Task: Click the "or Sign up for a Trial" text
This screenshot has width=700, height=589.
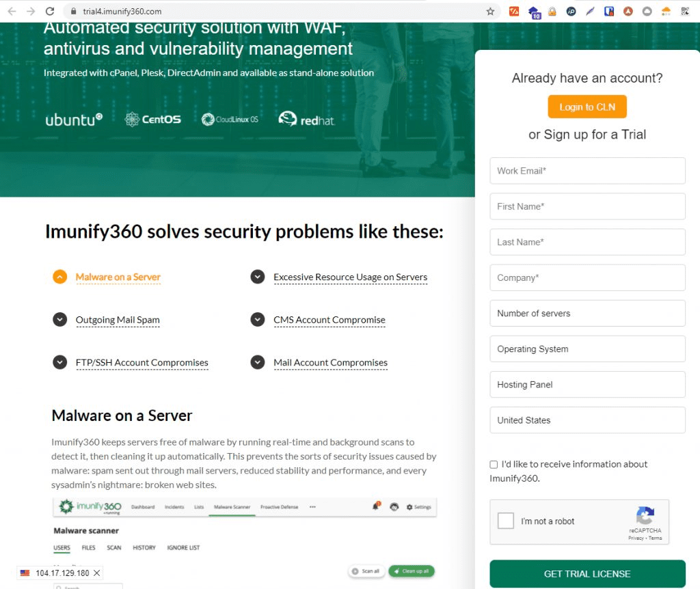Action: (x=587, y=135)
